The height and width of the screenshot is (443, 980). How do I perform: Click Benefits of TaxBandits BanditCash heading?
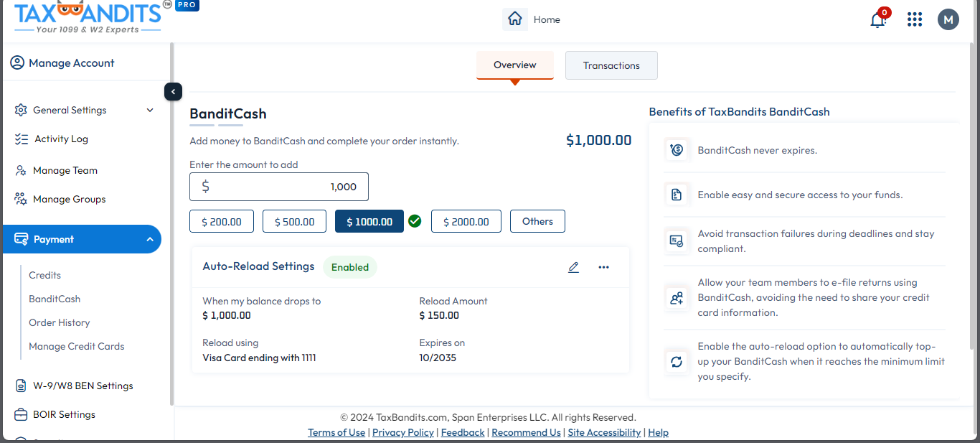pos(739,112)
